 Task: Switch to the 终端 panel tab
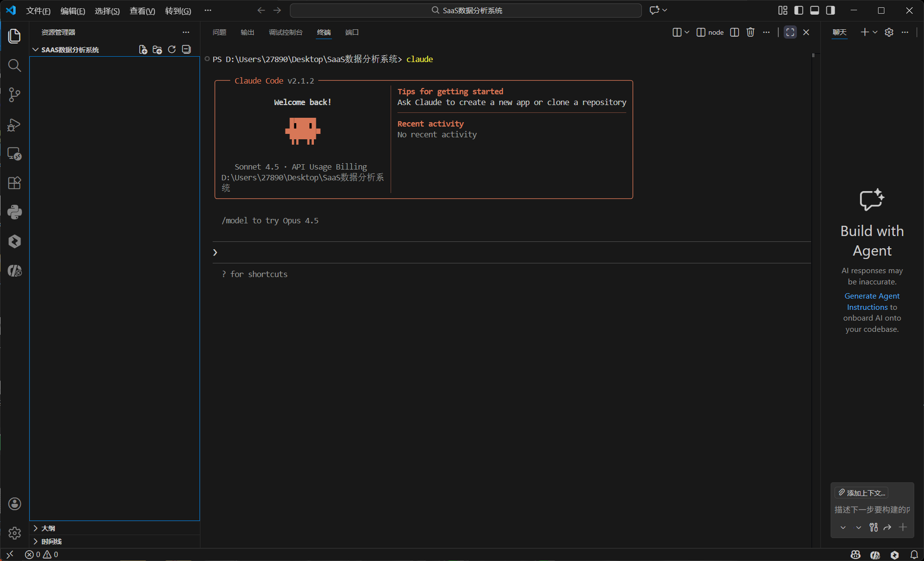tap(324, 32)
